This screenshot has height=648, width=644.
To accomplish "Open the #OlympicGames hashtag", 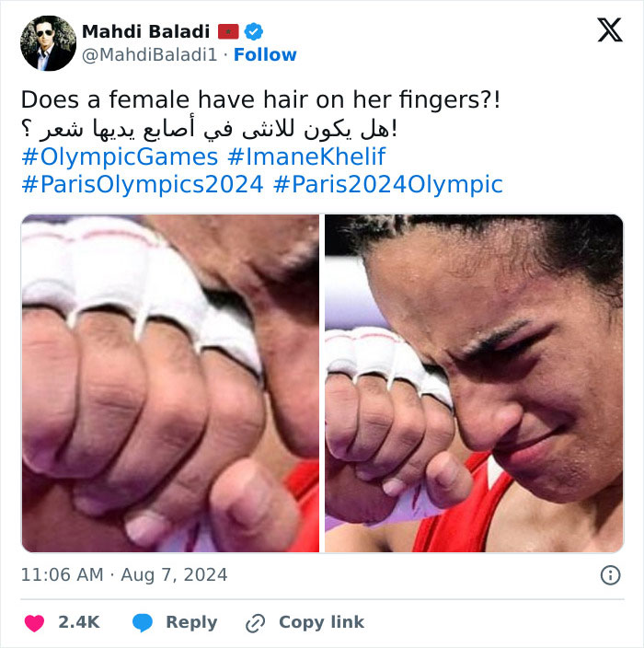I will [x=120, y=156].
